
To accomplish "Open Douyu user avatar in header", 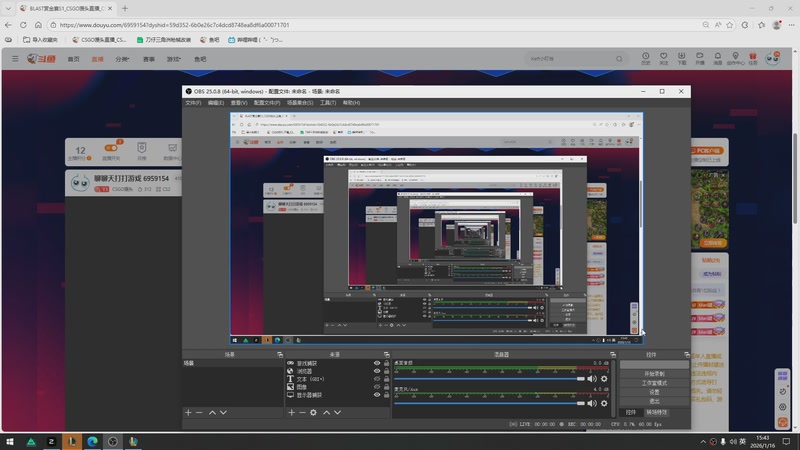I will (772, 58).
